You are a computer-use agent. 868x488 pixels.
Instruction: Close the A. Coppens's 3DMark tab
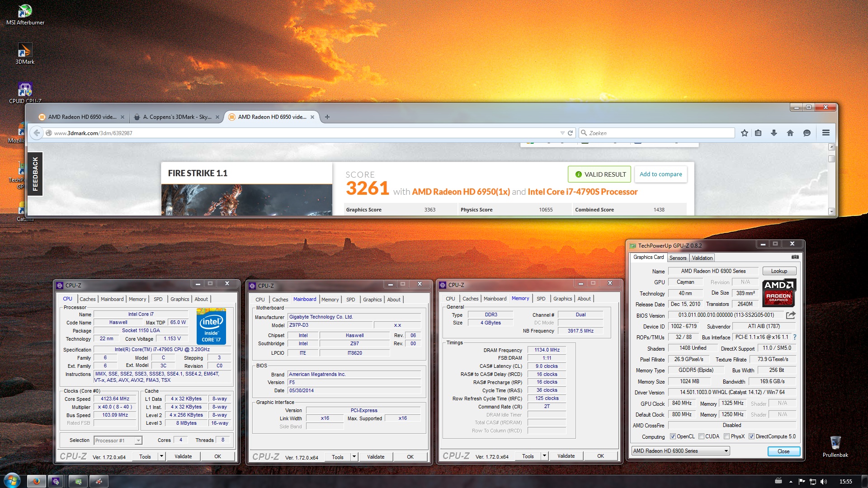[217, 117]
